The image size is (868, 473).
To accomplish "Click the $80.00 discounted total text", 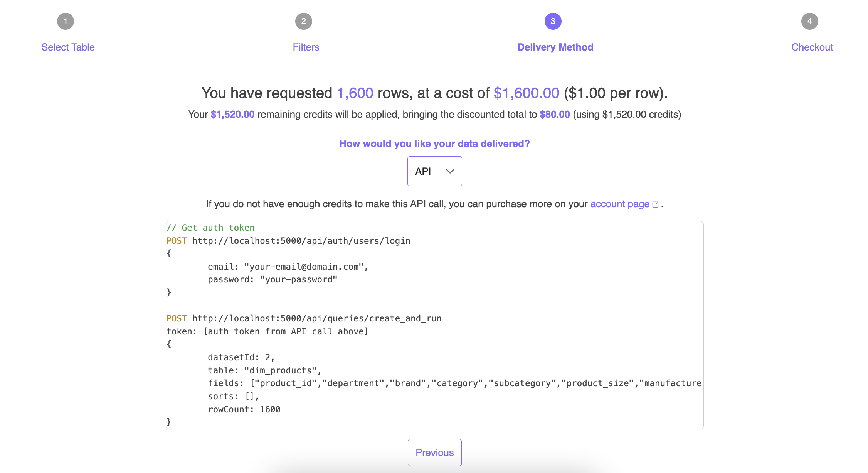I will pyautogui.click(x=555, y=114).
